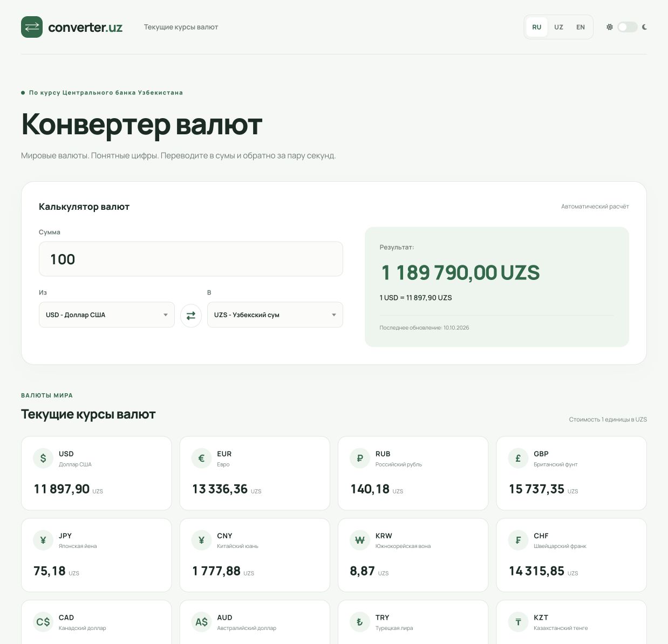Click the converter.uz site name

(85, 28)
